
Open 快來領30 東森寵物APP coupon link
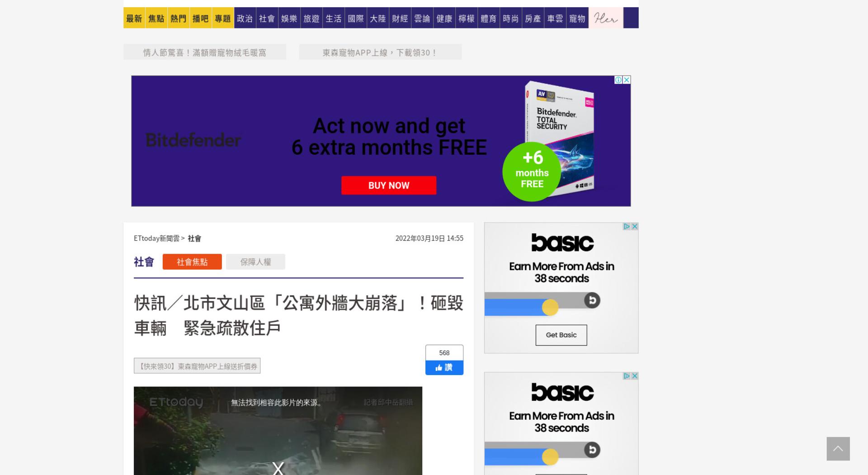[x=197, y=366]
